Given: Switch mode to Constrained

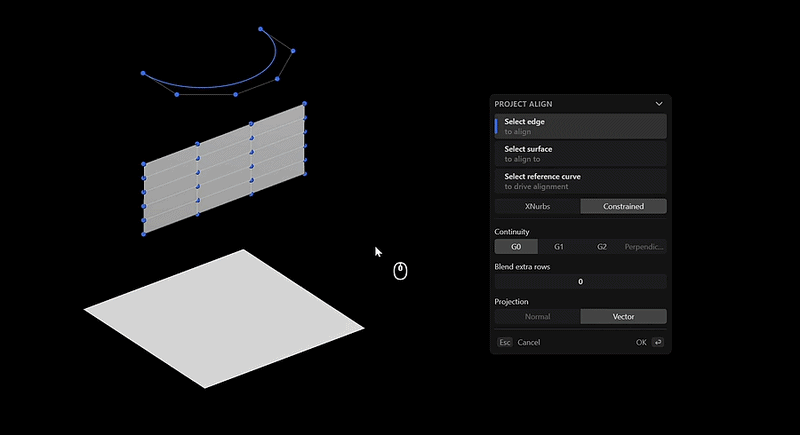Looking at the screenshot, I should tap(623, 207).
